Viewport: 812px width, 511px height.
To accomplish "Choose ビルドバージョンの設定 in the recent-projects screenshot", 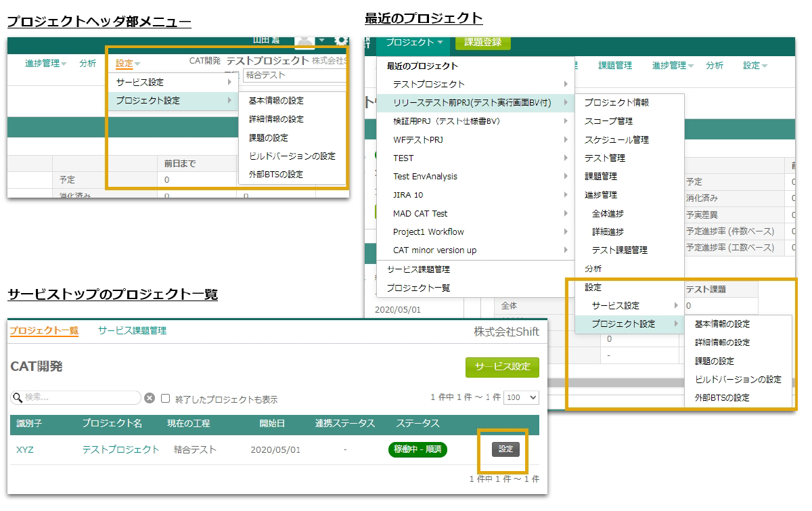I will point(738,380).
